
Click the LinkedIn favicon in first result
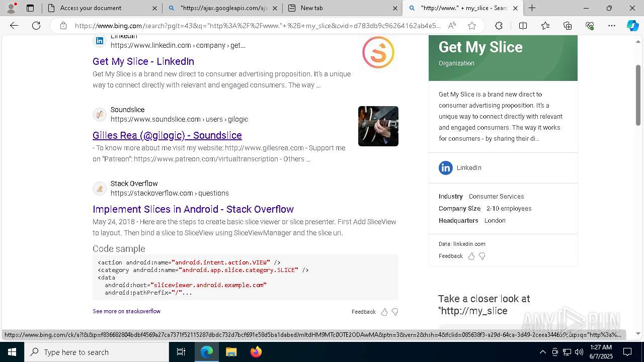pyautogui.click(x=100, y=41)
